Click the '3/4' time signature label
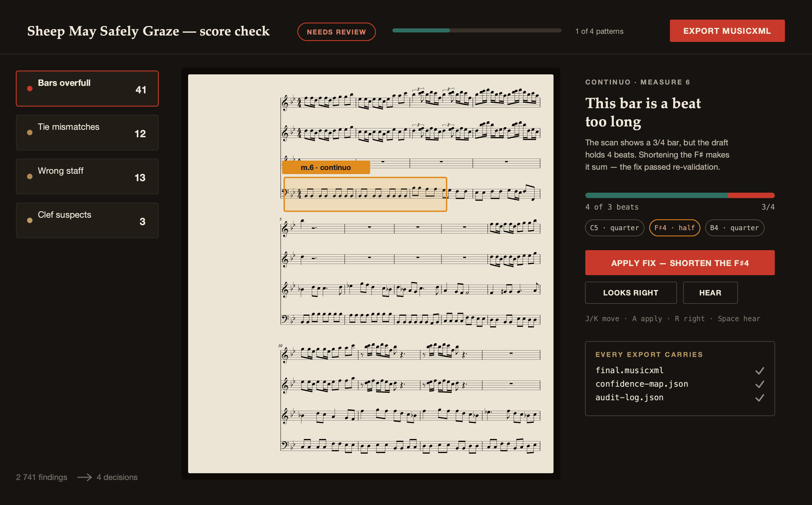This screenshot has width=812, height=505. pos(768,207)
